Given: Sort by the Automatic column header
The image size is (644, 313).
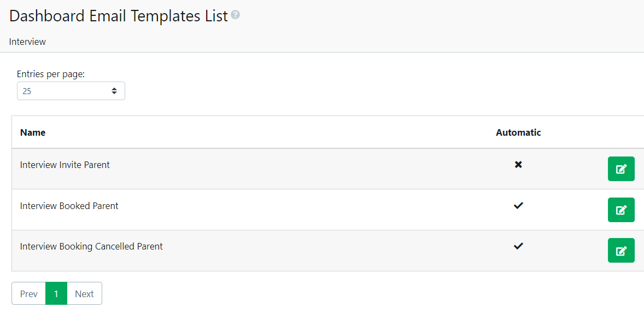Looking at the screenshot, I should tap(518, 132).
